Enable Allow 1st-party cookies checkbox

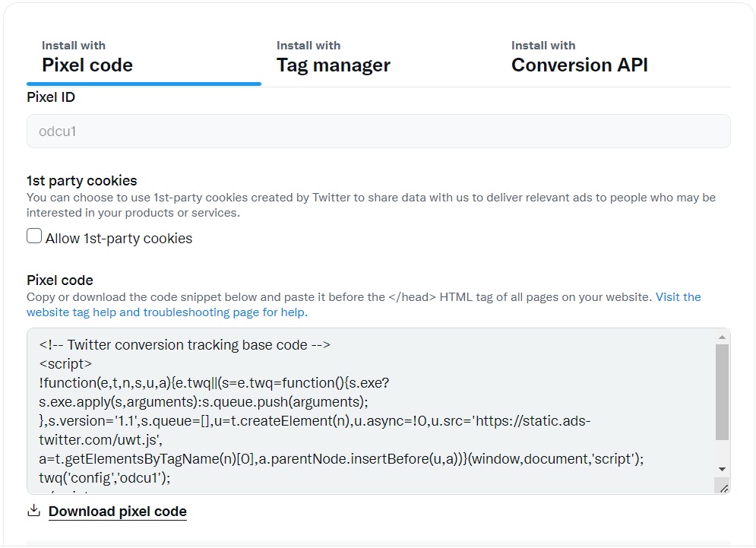34,236
